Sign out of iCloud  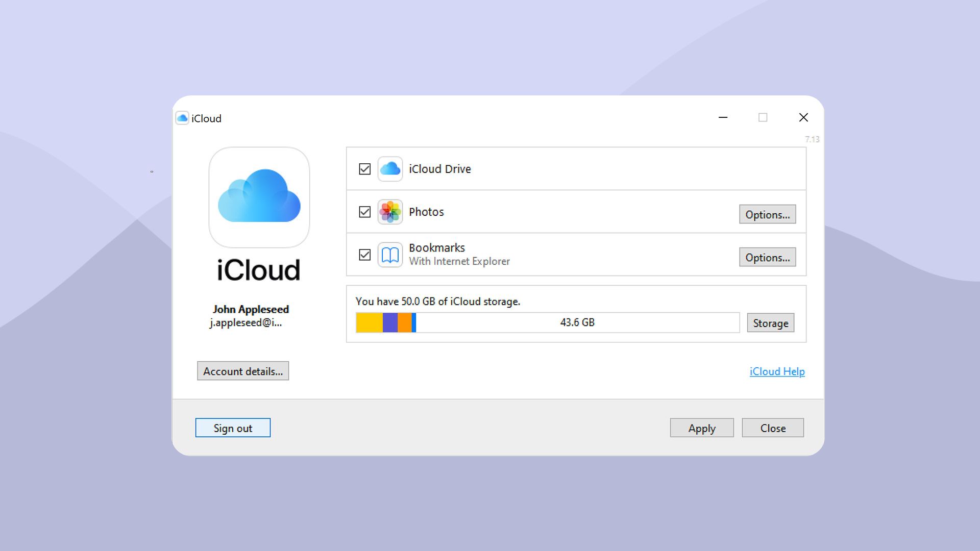[x=233, y=428]
